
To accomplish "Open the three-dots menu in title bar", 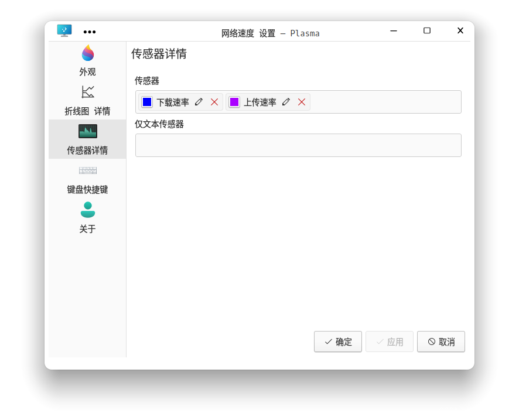I will click(x=90, y=32).
